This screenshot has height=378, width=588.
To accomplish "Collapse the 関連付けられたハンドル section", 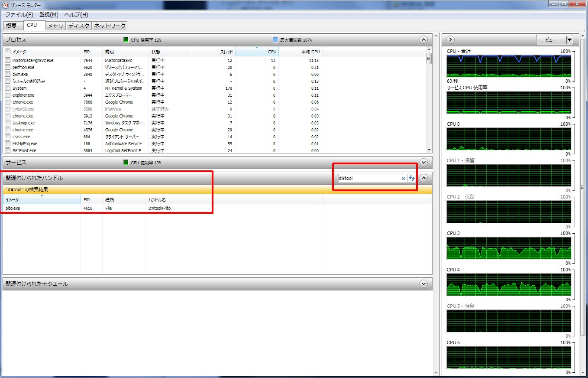I will (424, 178).
